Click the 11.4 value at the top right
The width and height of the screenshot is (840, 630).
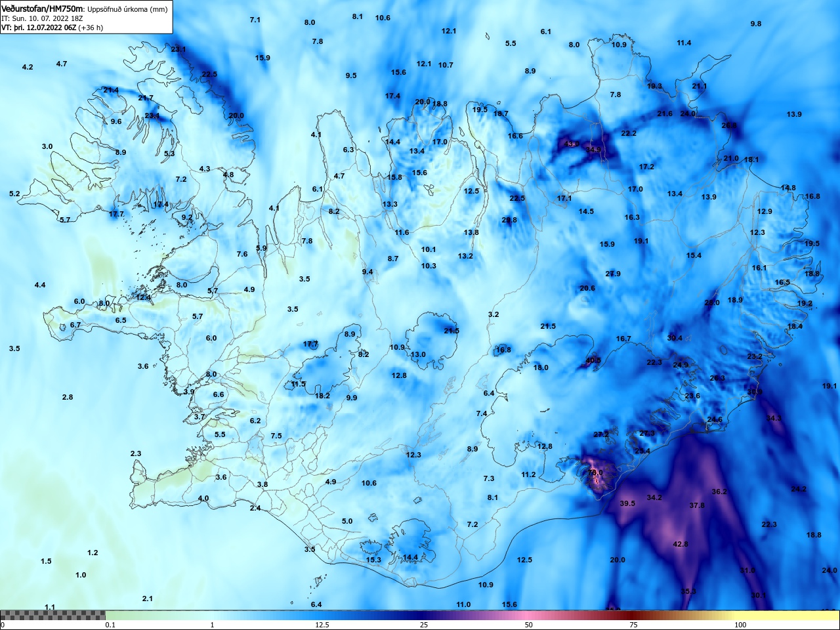tap(684, 43)
